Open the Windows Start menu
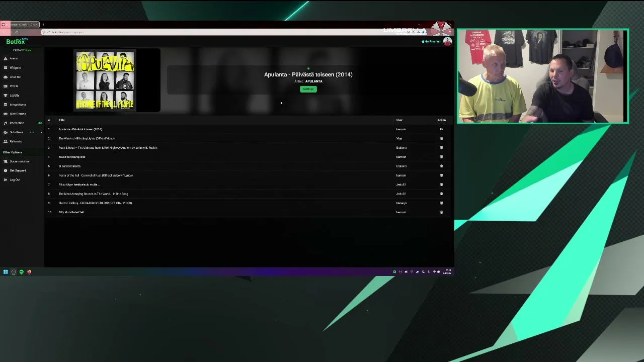The height and width of the screenshot is (362, 644). [6, 271]
